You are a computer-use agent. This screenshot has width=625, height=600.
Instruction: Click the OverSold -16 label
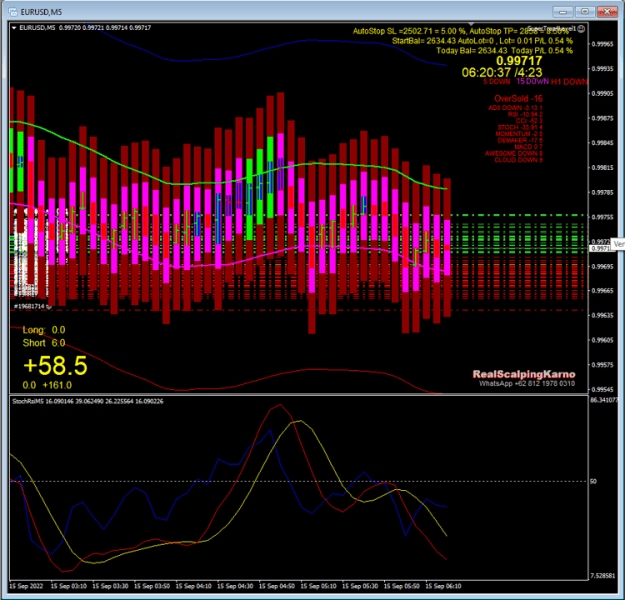518,98
